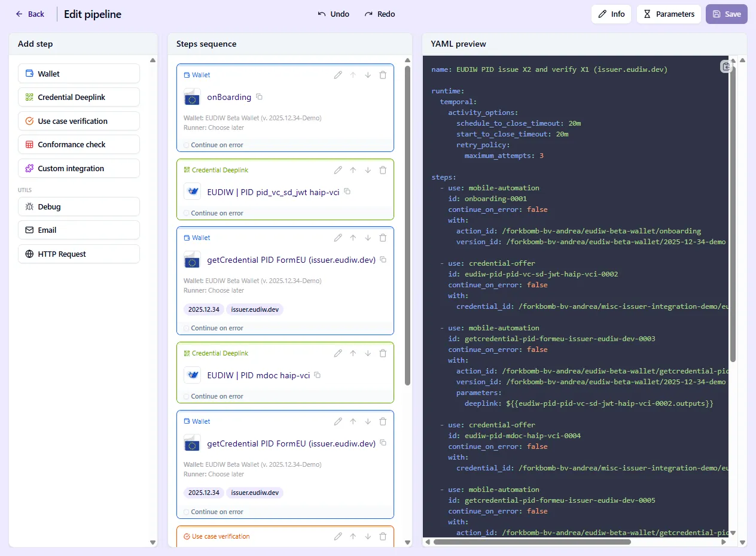Add an Email utility step

(79, 230)
